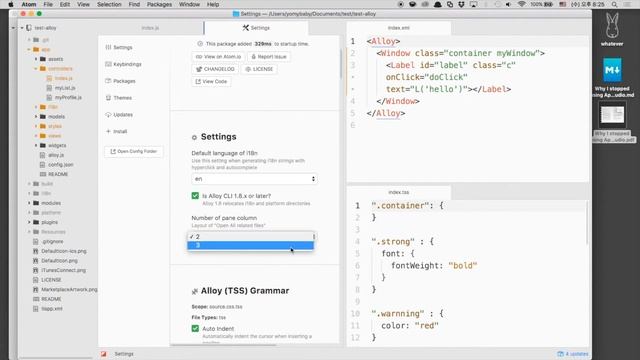Viewport: 640px width, 360px height.
Task: Switch to the index.js tab
Action: point(150,28)
